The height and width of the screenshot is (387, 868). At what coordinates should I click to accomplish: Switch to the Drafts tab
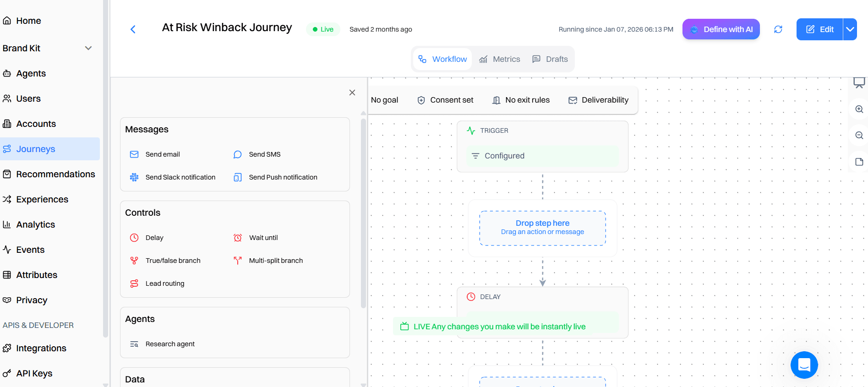pos(550,59)
